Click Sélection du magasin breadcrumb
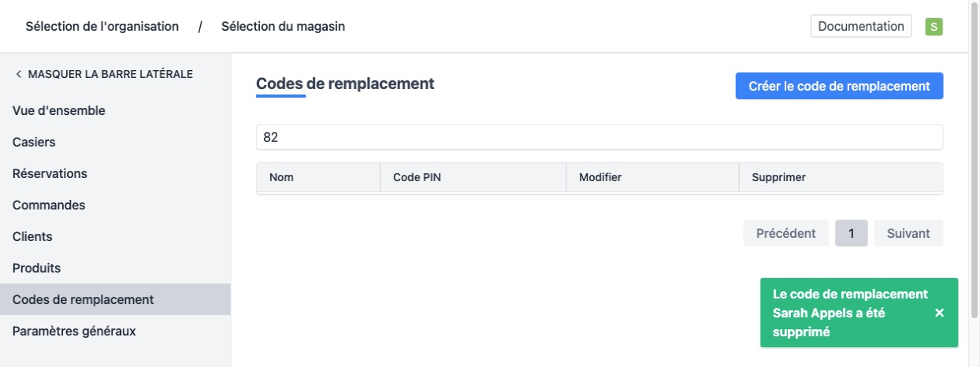 [283, 27]
